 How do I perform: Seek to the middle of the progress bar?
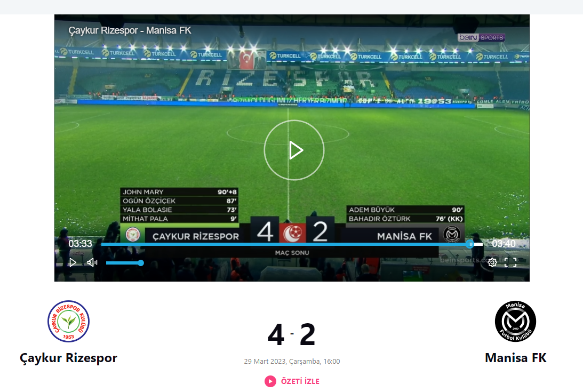pyautogui.click(x=292, y=244)
